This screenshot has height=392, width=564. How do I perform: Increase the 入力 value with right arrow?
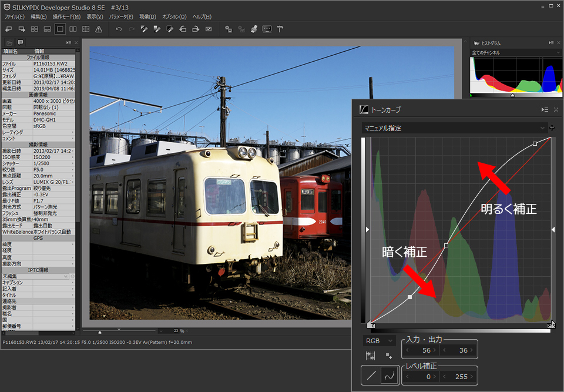tap(435, 350)
